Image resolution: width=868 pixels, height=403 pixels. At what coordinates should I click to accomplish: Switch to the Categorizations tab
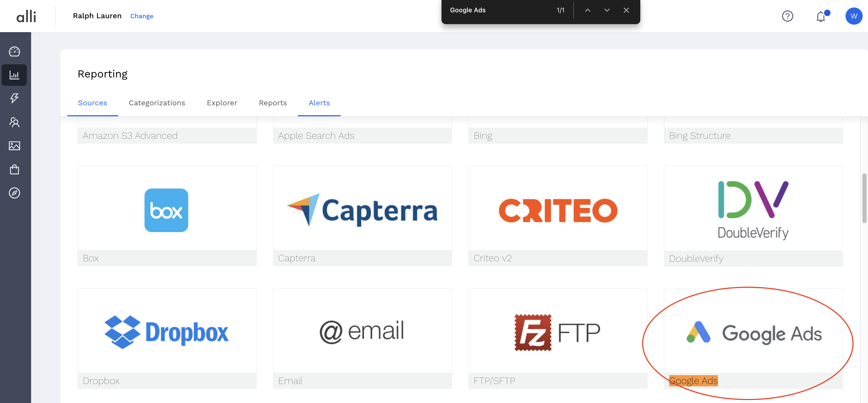click(157, 103)
